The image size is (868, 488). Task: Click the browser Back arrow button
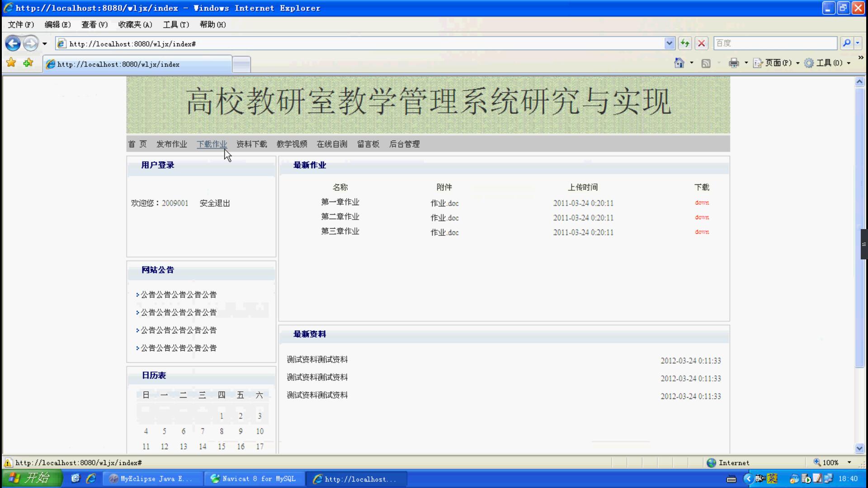click(13, 43)
